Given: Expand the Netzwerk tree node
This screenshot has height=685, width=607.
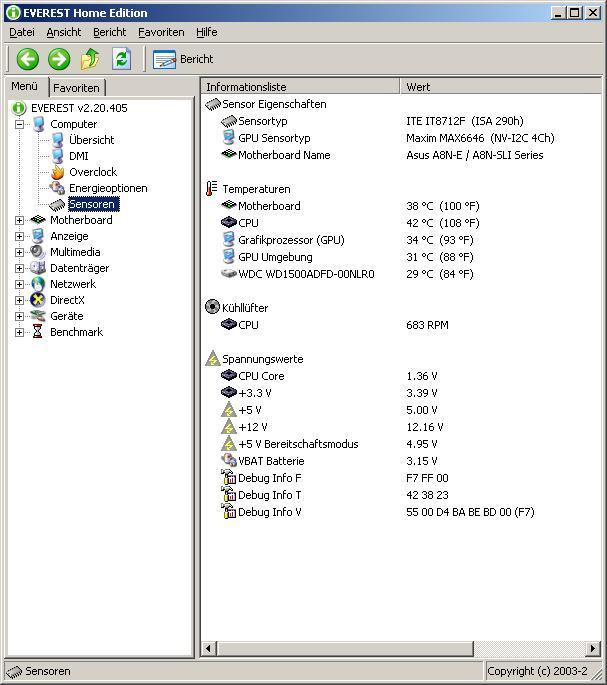Looking at the screenshot, I should click(19, 284).
